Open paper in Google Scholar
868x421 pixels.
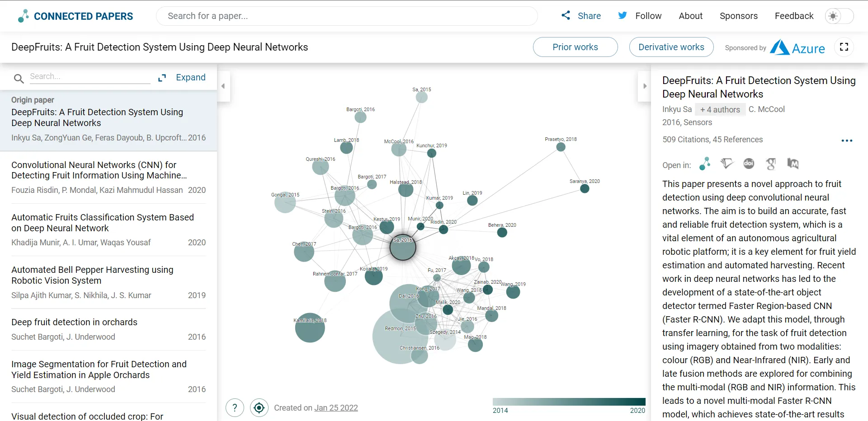point(771,164)
